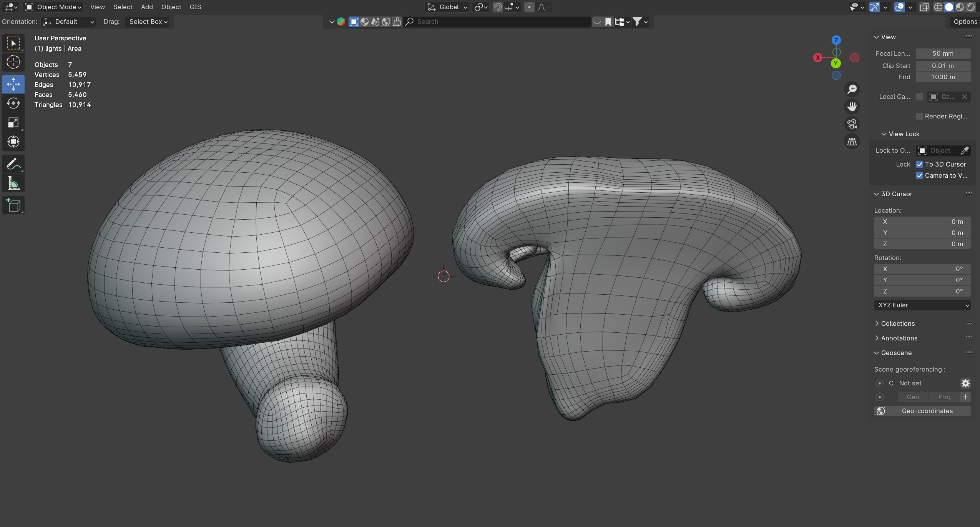Open the Add menu

coord(146,7)
